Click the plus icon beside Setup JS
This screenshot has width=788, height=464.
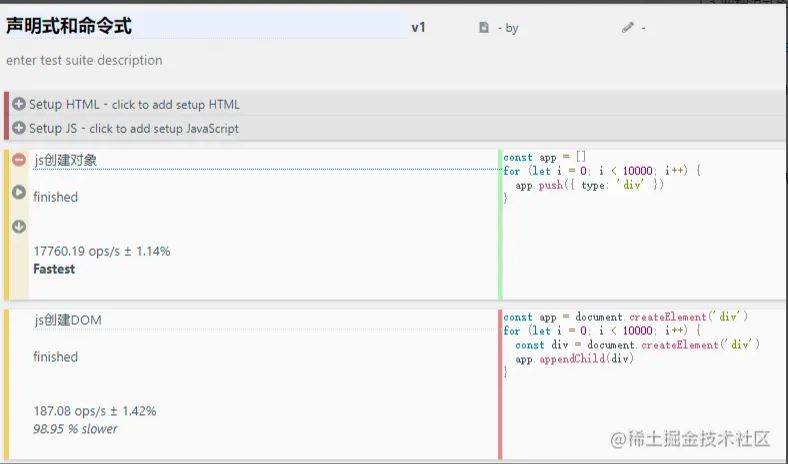(x=19, y=128)
